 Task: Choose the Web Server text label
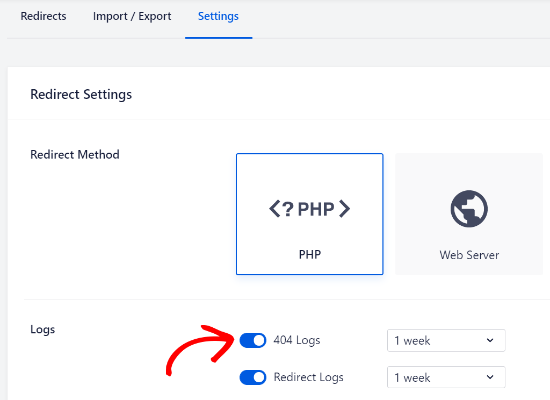click(x=469, y=255)
